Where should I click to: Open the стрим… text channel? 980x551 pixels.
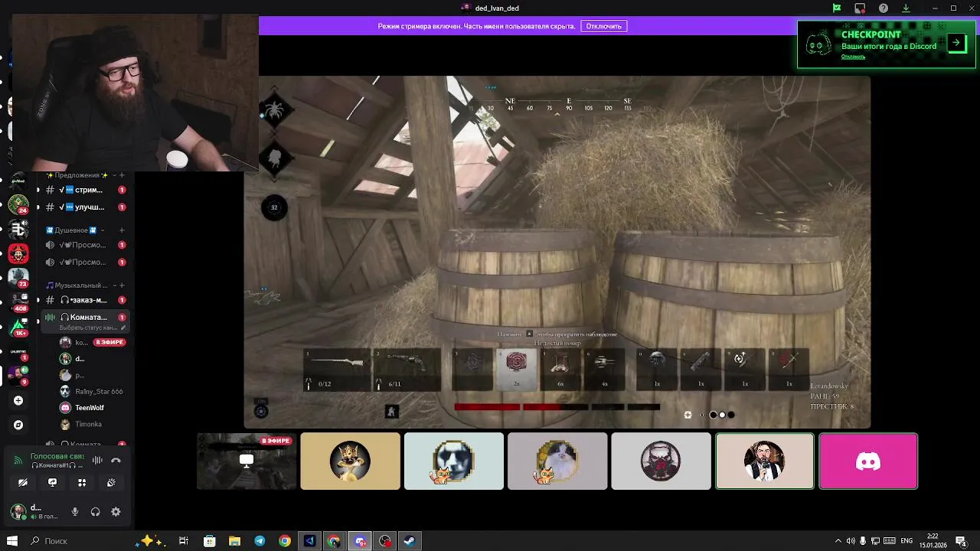[85, 190]
